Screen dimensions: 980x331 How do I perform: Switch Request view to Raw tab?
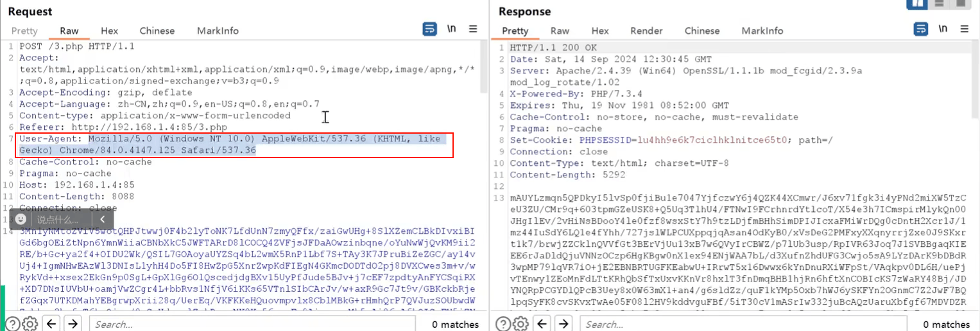point(69,31)
